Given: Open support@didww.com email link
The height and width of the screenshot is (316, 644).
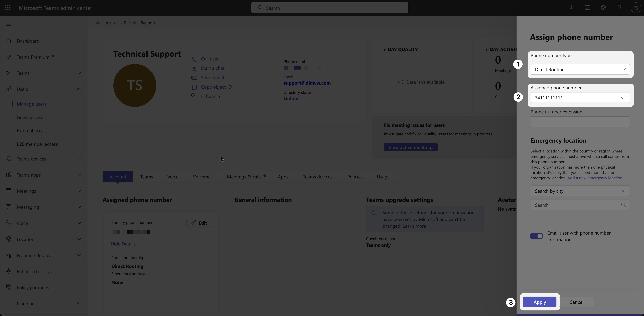Looking at the screenshot, I should point(307,83).
